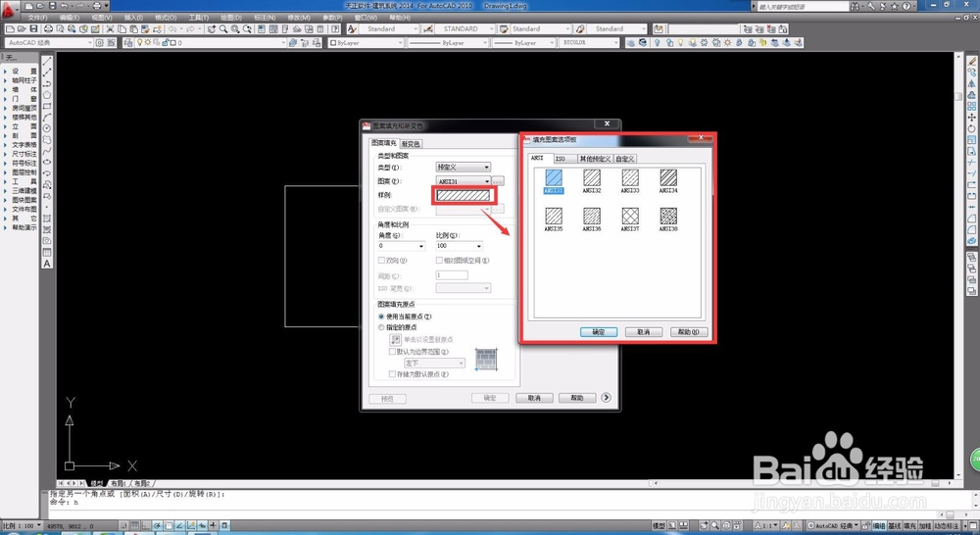Viewport: 980px width, 535px height.
Task: Click Plot print icon in standard toolbar
Action: click(48, 28)
